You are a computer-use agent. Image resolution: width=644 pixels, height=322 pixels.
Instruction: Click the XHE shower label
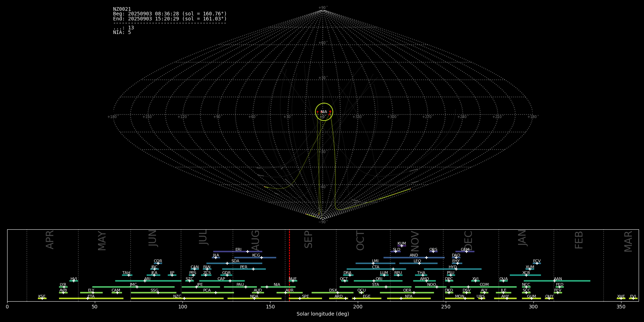[x=621, y=297]
